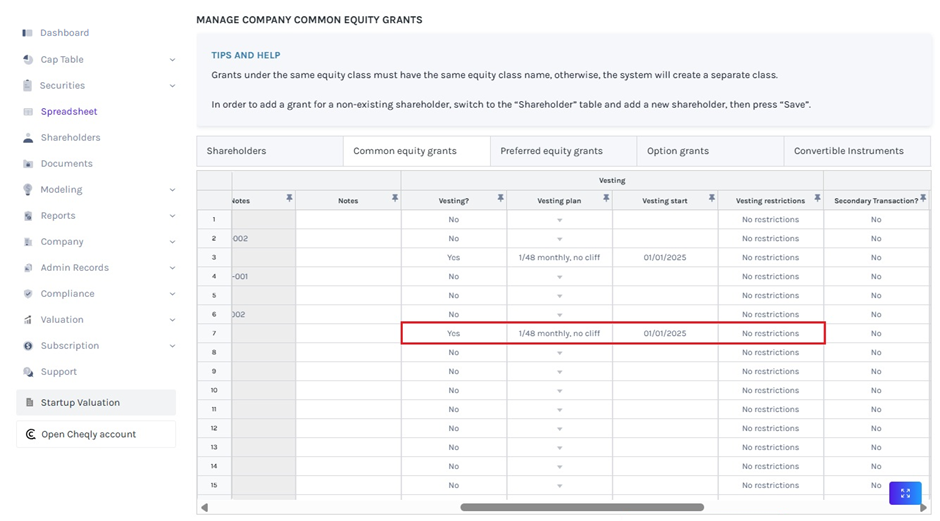Open Vesting plan dropdown in row 1
Viewport: 940px width, 521px height.
point(559,220)
